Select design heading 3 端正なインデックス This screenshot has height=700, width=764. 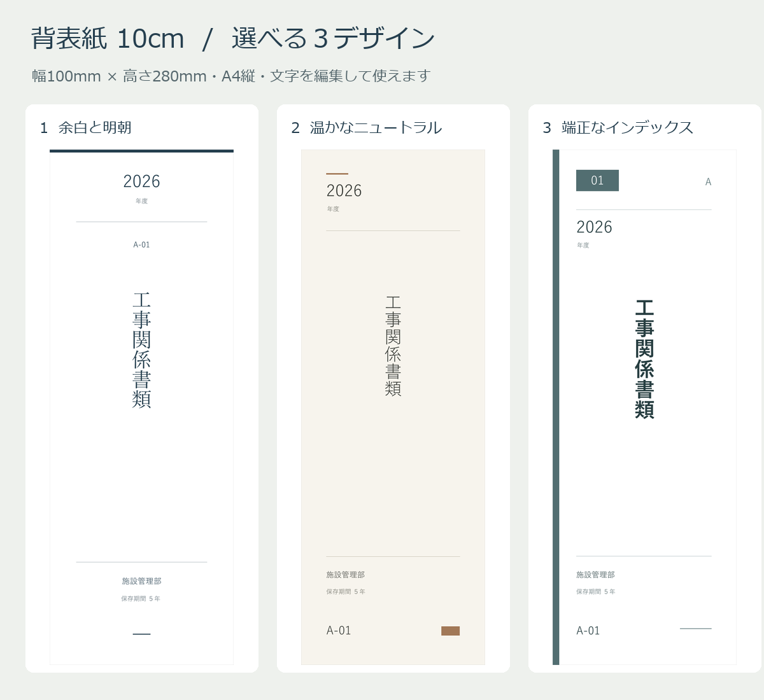618,127
